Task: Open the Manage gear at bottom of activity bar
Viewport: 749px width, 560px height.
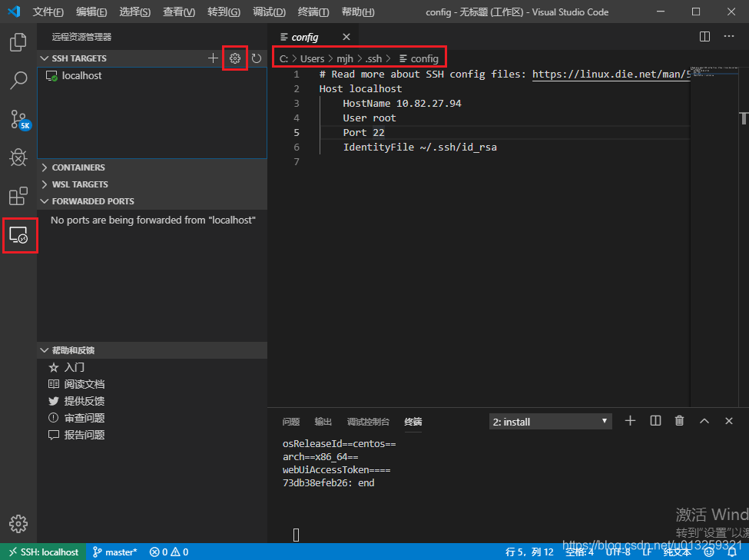Action: [x=18, y=524]
